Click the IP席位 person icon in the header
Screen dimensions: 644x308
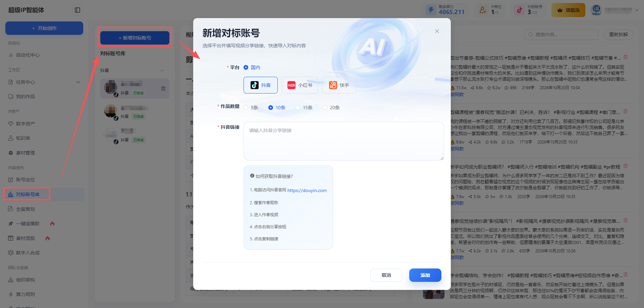pyautogui.click(x=483, y=10)
